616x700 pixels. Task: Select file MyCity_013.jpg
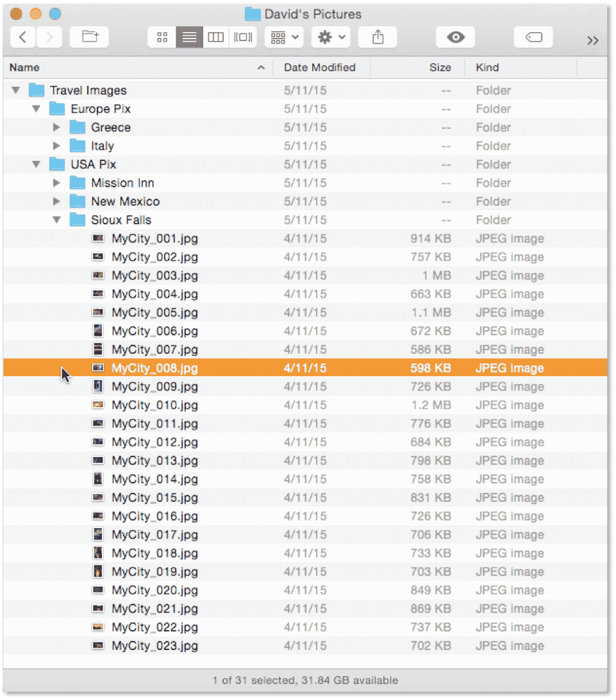point(305,461)
